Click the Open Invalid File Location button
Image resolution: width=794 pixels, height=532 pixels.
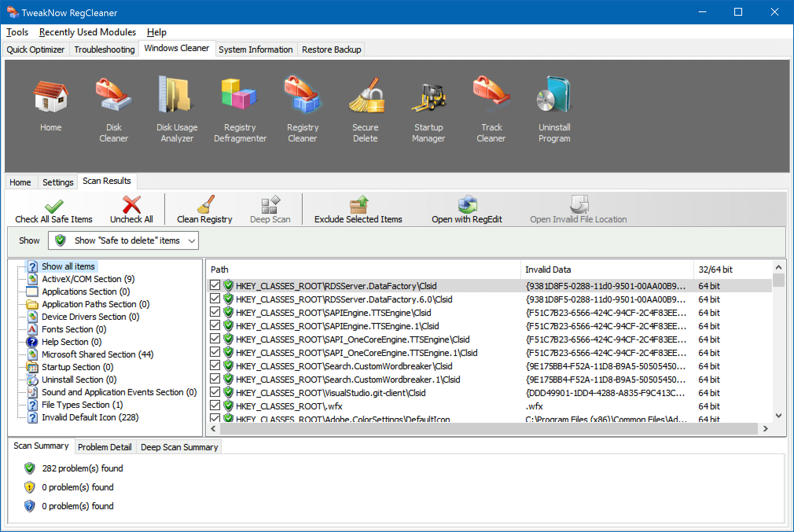(578, 211)
